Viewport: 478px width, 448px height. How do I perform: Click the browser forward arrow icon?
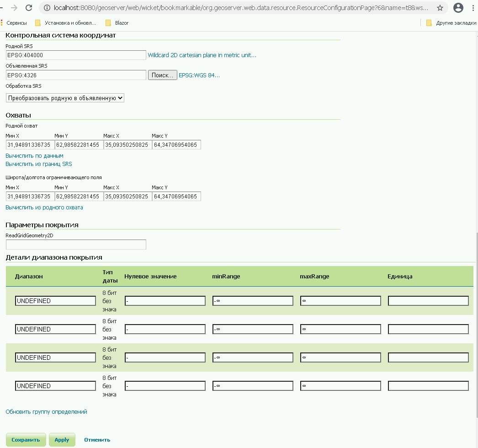pos(14,8)
